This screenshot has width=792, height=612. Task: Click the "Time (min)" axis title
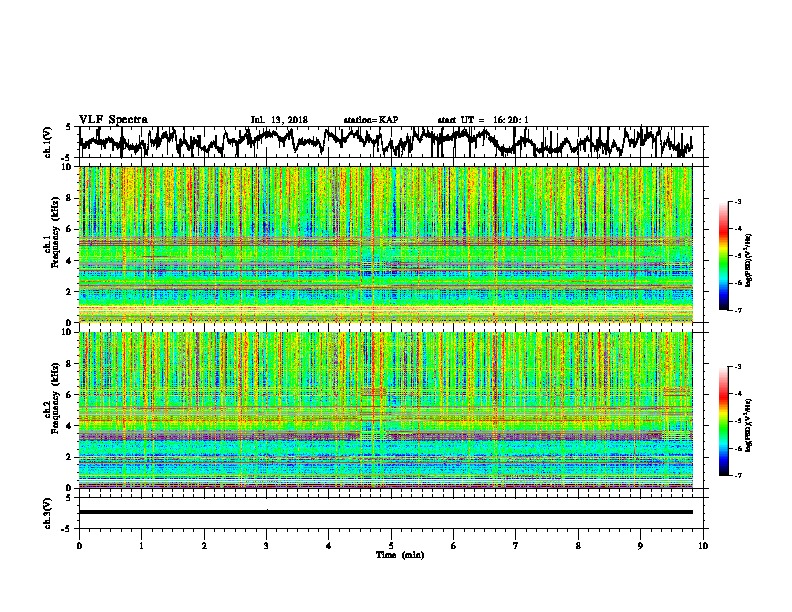click(400, 555)
